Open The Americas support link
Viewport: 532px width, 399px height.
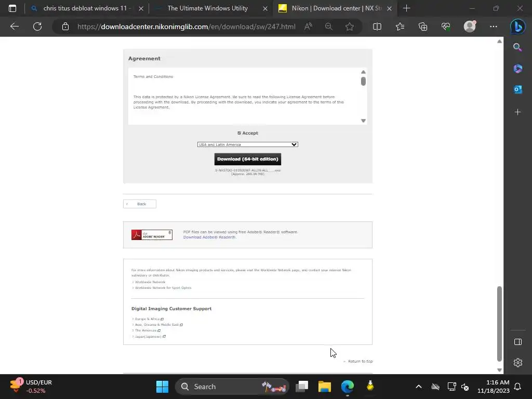point(147,330)
